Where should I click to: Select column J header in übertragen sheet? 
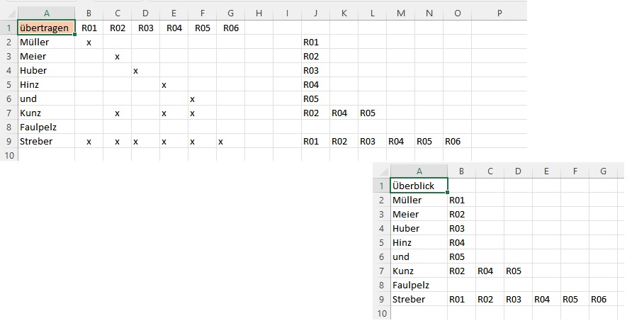[x=315, y=13]
